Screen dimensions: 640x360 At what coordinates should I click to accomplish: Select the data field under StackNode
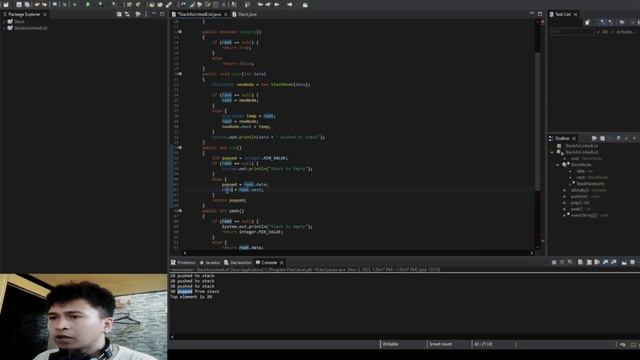(x=585, y=171)
